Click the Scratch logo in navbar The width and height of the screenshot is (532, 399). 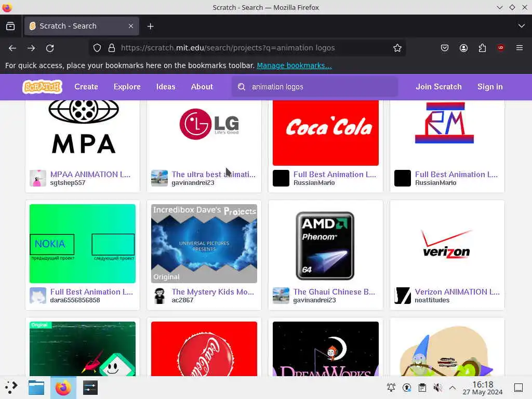[x=42, y=87]
